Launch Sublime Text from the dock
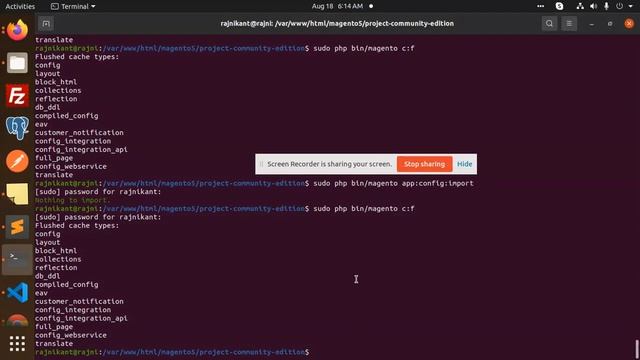Image resolution: width=640 pixels, height=360 pixels. [x=17, y=227]
